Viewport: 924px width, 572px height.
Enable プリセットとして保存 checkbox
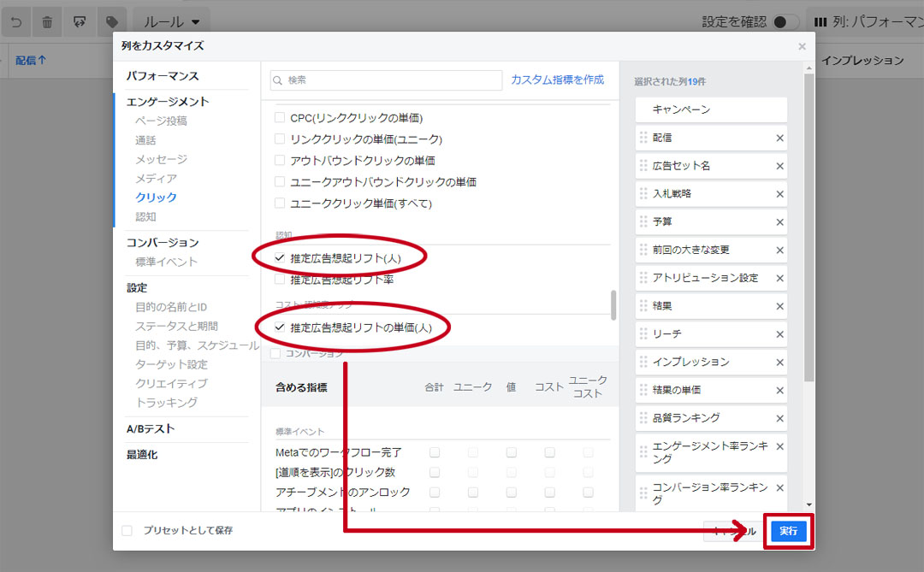(127, 531)
